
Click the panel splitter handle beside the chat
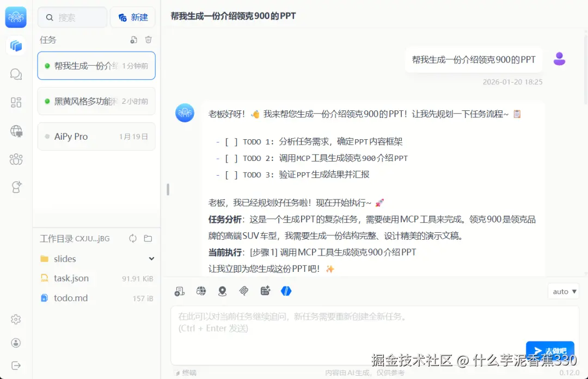click(168, 189)
